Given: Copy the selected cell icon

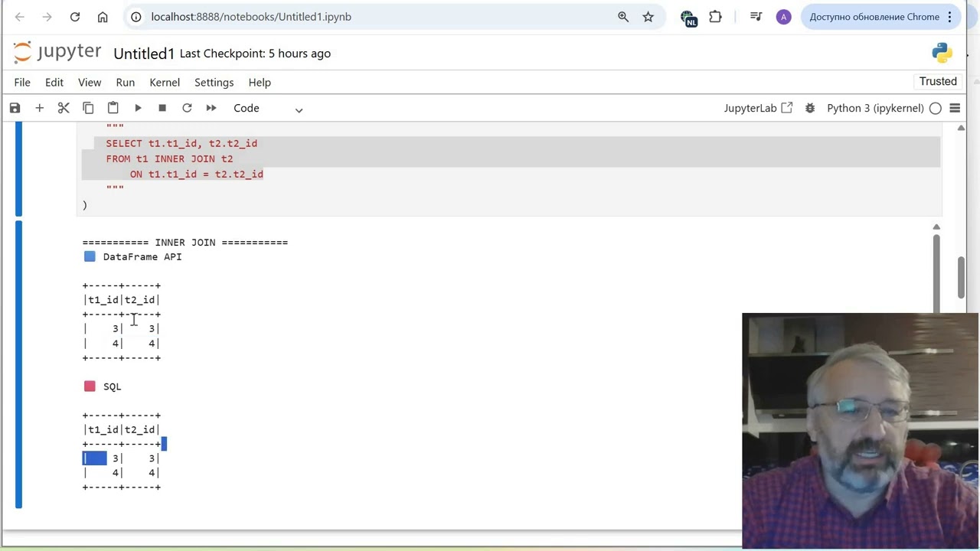Looking at the screenshot, I should [88, 108].
